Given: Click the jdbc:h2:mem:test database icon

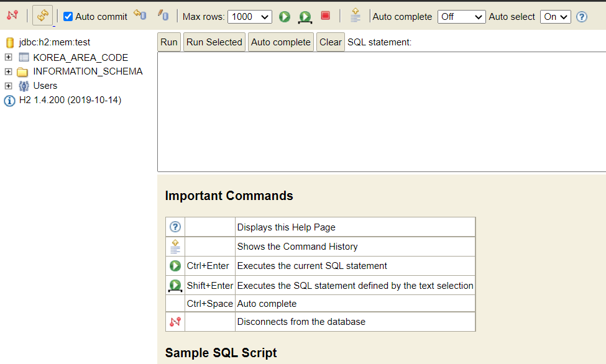Looking at the screenshot, I should coord(10,42).
